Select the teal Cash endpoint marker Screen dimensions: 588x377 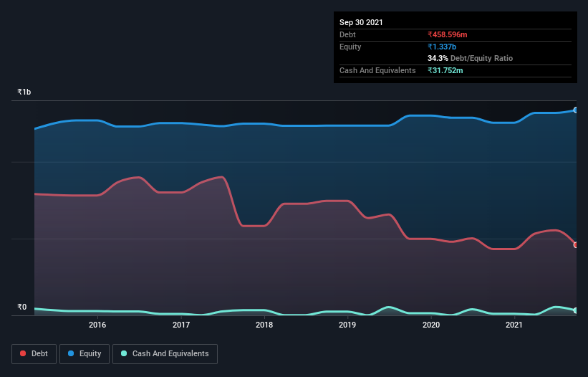tap(575, 310)
